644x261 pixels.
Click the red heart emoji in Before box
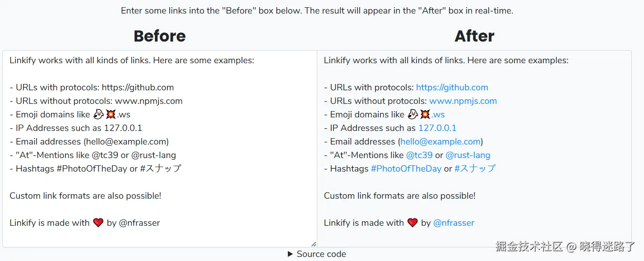point(98,223)
